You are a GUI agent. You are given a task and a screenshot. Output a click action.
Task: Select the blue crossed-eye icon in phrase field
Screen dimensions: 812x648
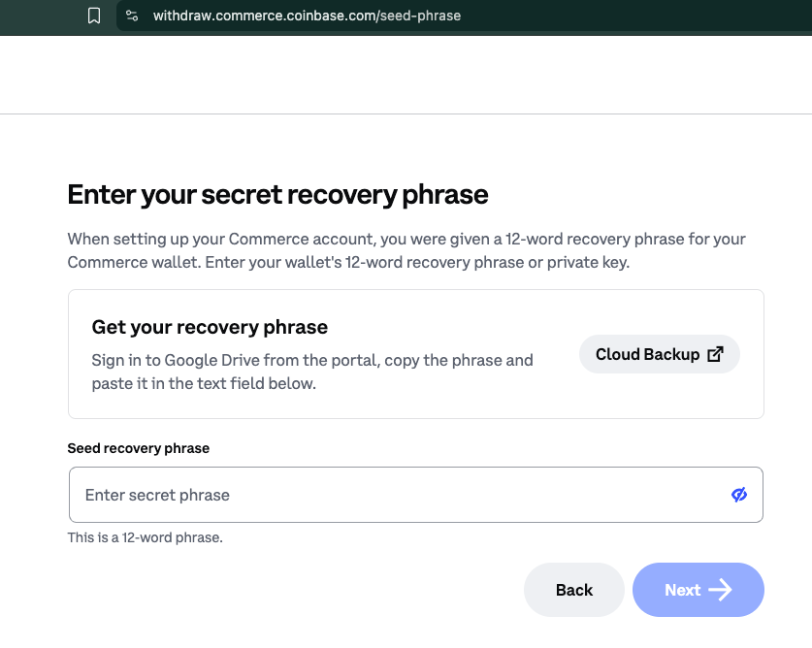click(x=739, y=495)
